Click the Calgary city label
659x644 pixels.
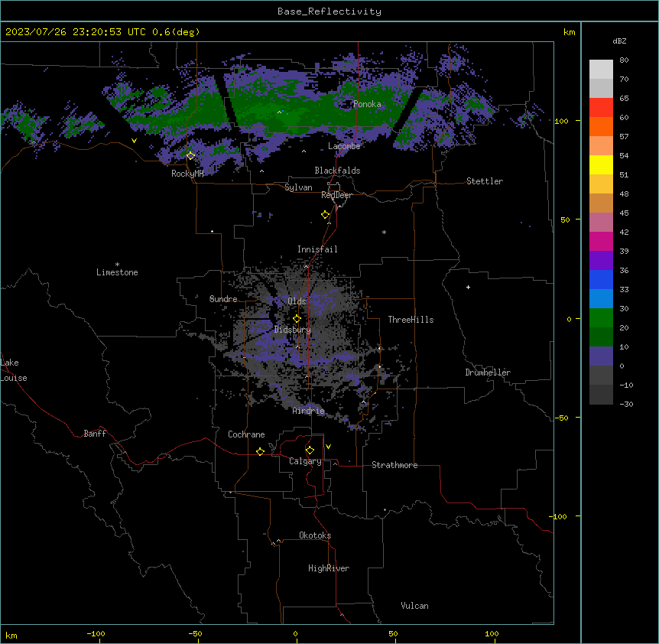click(x=305, y=461)
